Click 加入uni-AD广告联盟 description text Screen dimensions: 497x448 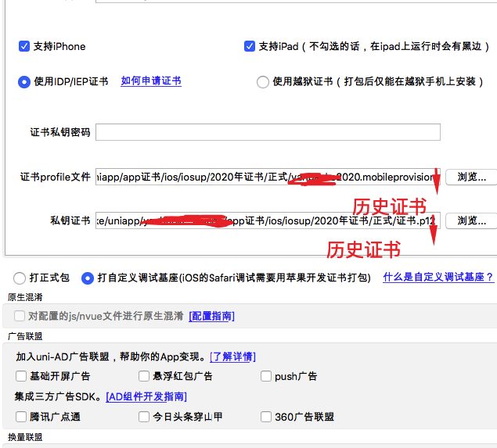point(111,357)
